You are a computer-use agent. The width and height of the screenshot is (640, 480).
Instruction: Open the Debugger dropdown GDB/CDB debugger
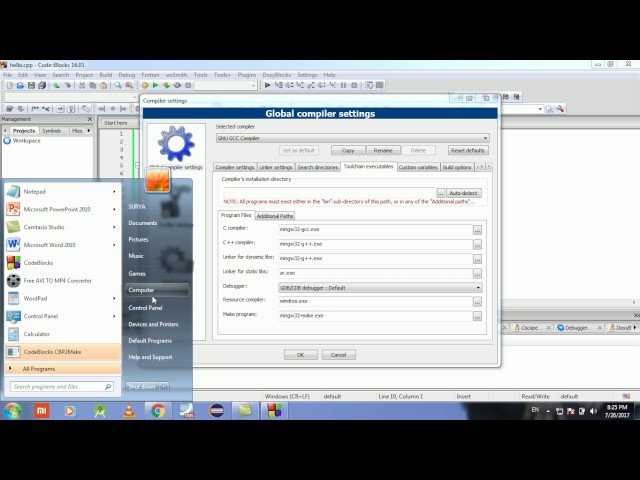380,288
